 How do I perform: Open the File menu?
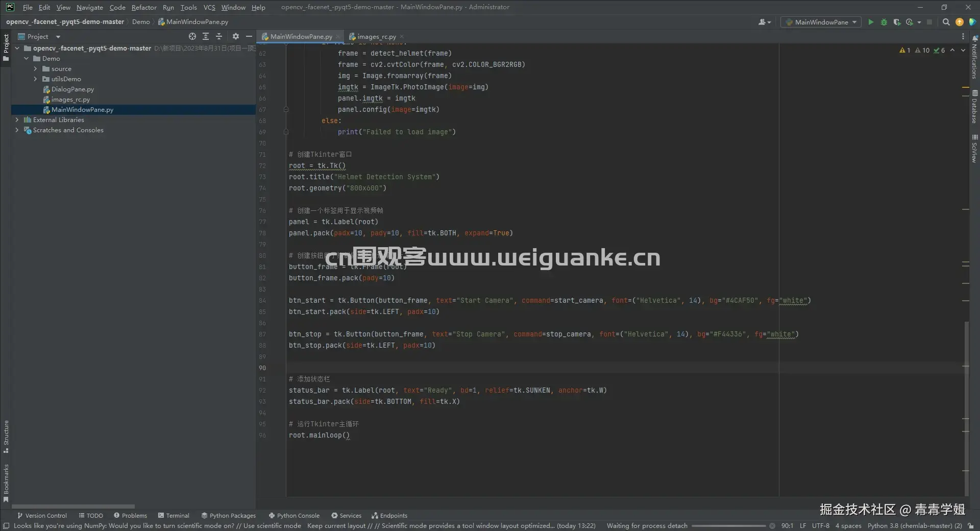pos(28,7)
